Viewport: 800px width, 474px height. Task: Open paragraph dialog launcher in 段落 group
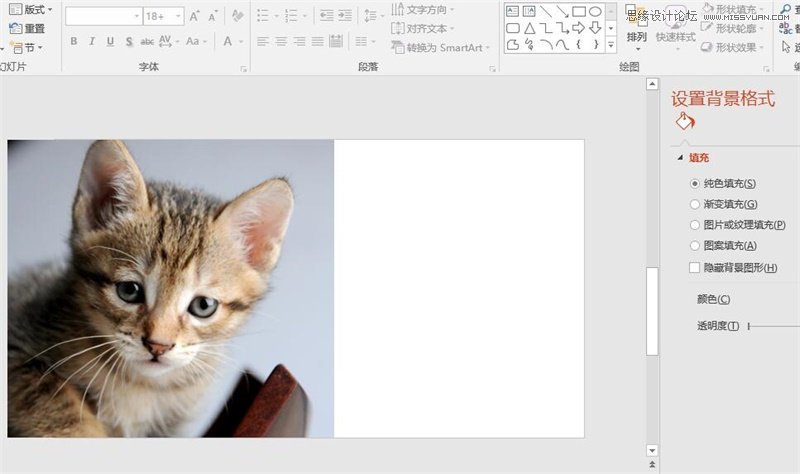(492, 68)
